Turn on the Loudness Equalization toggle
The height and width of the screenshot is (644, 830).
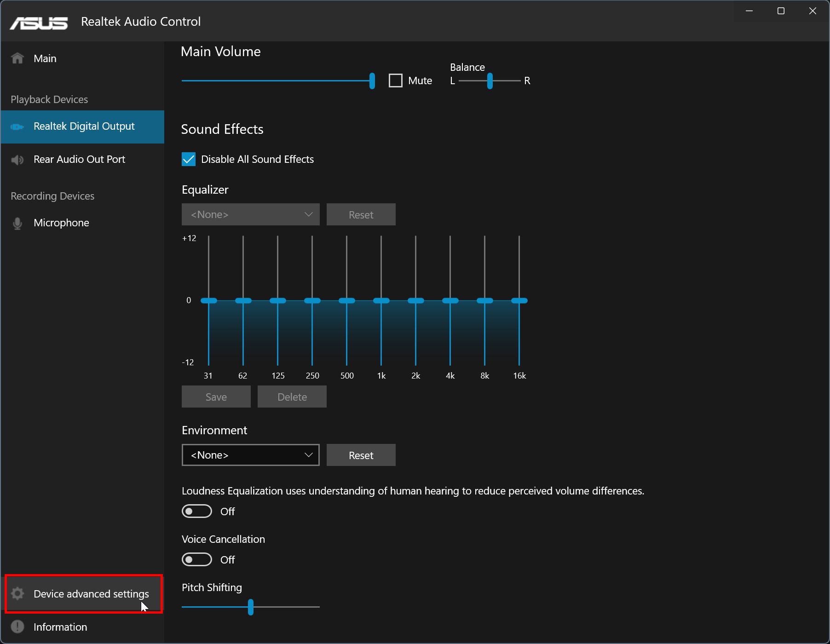coord(197,511)
